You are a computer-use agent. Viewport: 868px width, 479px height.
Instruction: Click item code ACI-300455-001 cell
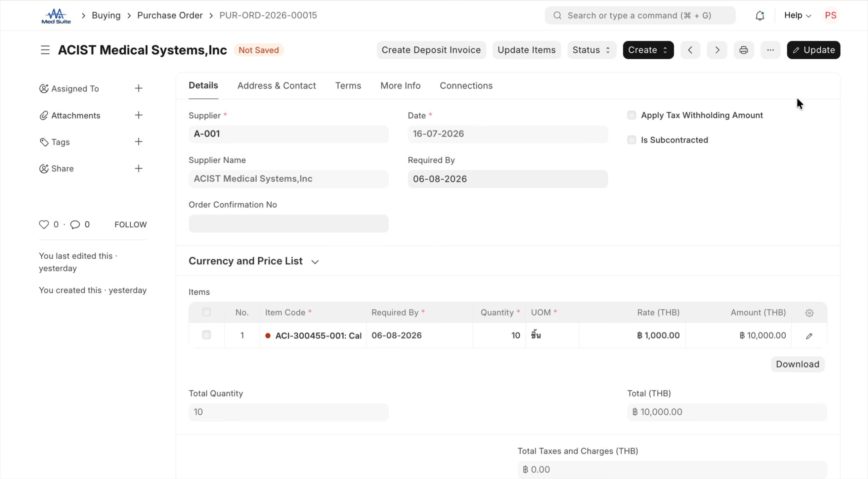(313, 335)
